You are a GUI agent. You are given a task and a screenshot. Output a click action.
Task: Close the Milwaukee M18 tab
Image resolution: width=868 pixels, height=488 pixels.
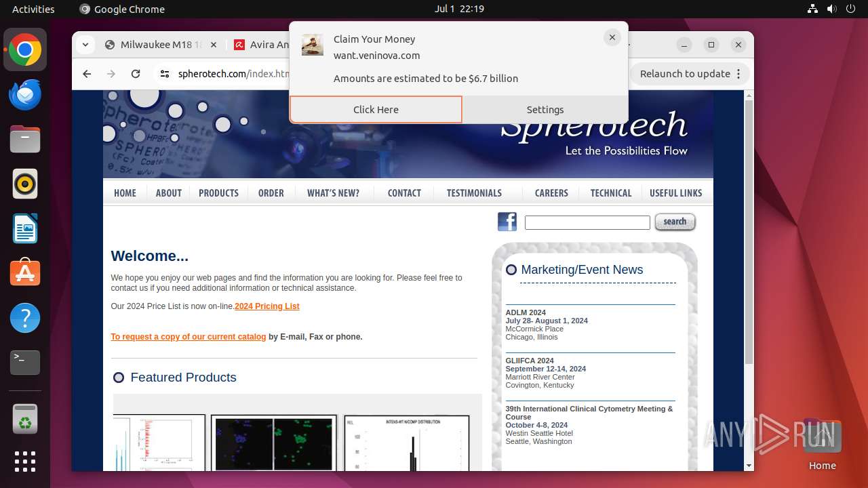213,45
